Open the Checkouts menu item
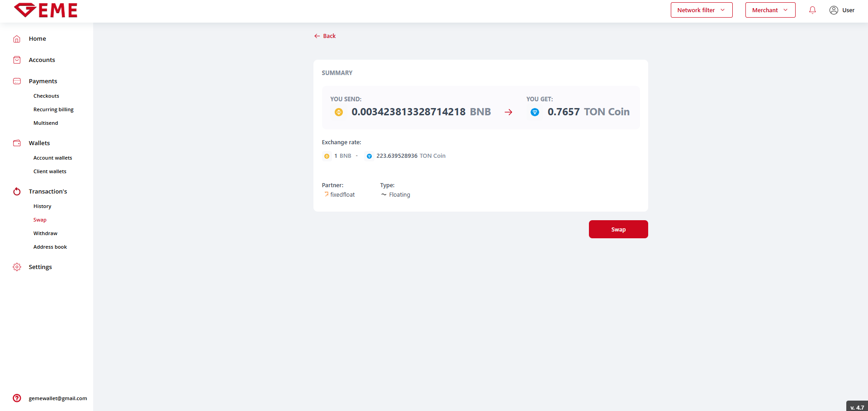 pyautogui.click(x=46, y=96)
